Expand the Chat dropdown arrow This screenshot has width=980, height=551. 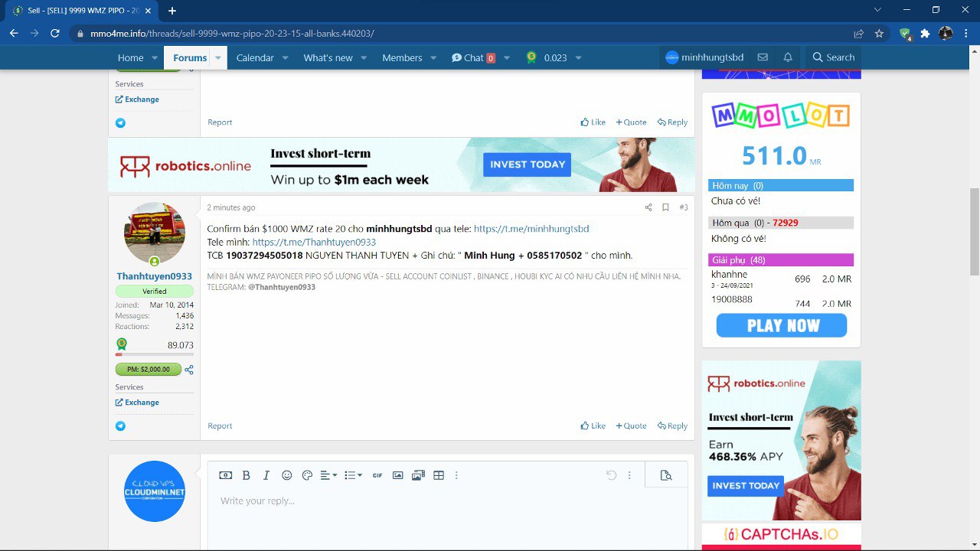(507, 57)
